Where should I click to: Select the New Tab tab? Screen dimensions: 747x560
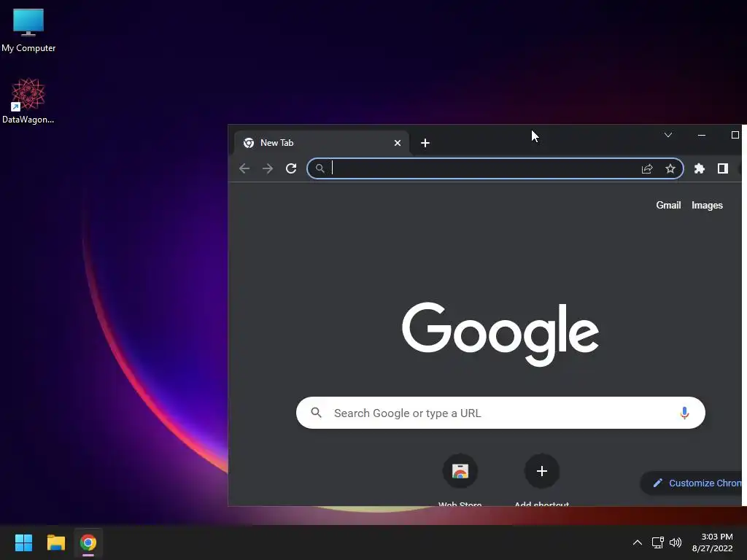(x=322, y=143)
